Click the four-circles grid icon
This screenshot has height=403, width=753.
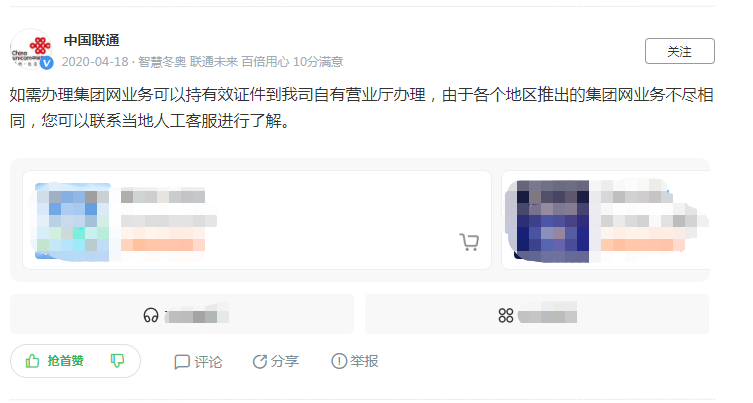tap(506, 316)
